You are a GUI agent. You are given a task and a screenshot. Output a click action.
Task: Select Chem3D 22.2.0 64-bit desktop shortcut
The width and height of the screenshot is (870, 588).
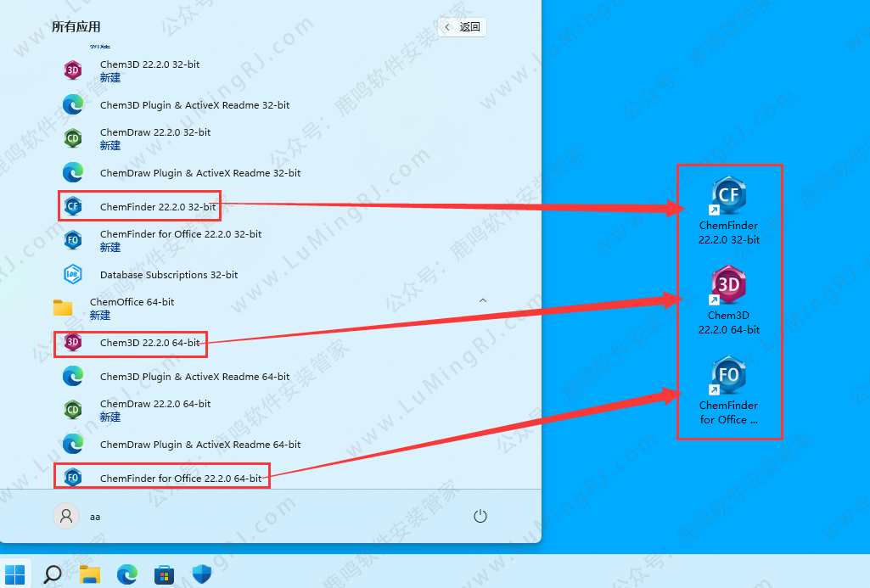coord(728,300)
